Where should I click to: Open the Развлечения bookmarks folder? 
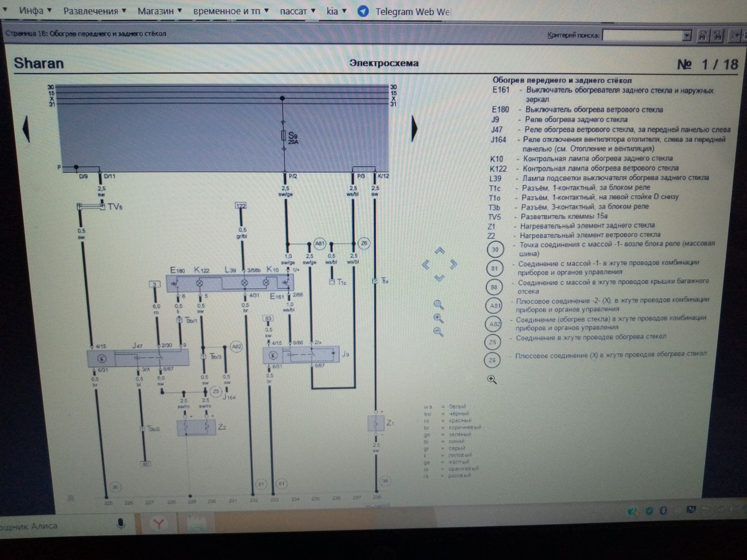[95, 11]
